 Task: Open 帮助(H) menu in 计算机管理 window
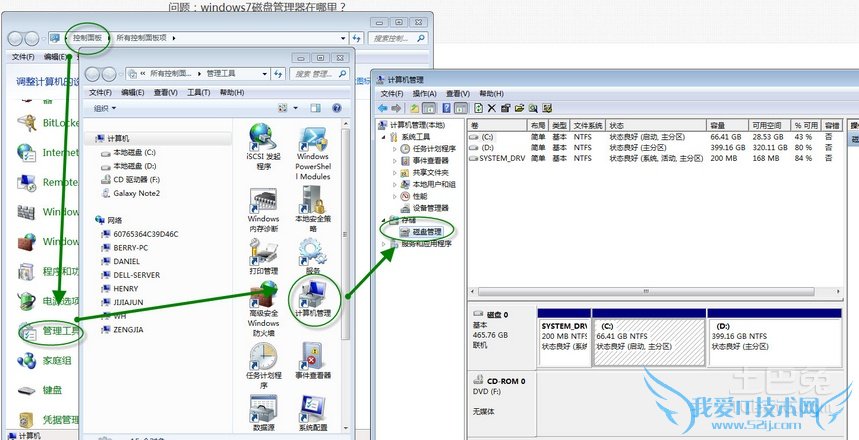(x=491, y=94)
